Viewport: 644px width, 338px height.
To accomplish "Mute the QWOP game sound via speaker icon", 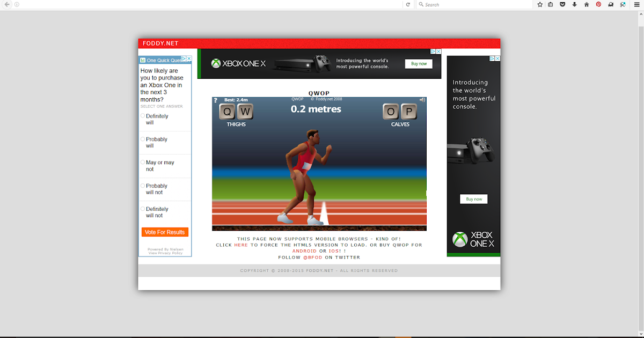I will [422, 99].
